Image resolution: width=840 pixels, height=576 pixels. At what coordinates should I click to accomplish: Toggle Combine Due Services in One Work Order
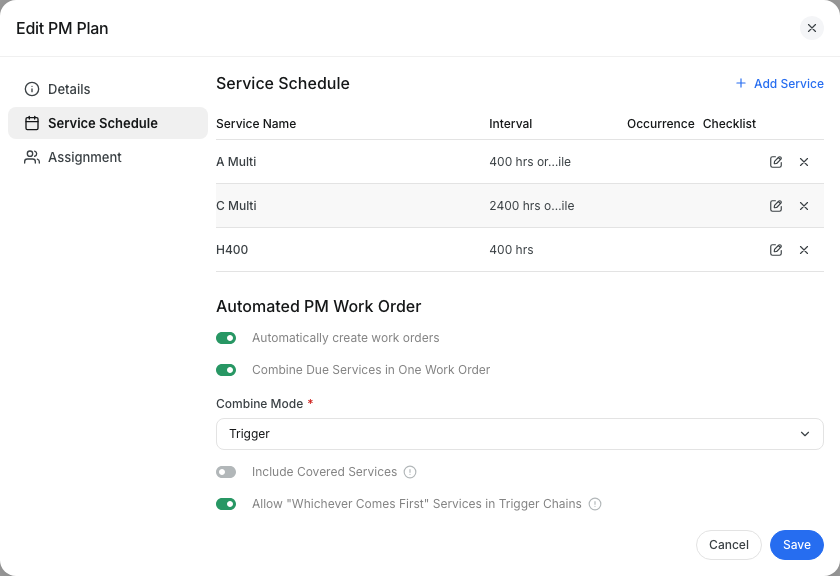tap(226, 370)
